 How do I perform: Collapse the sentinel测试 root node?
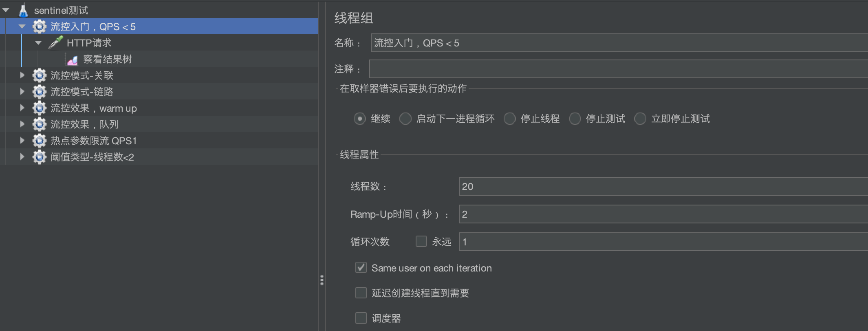(6, 10)
